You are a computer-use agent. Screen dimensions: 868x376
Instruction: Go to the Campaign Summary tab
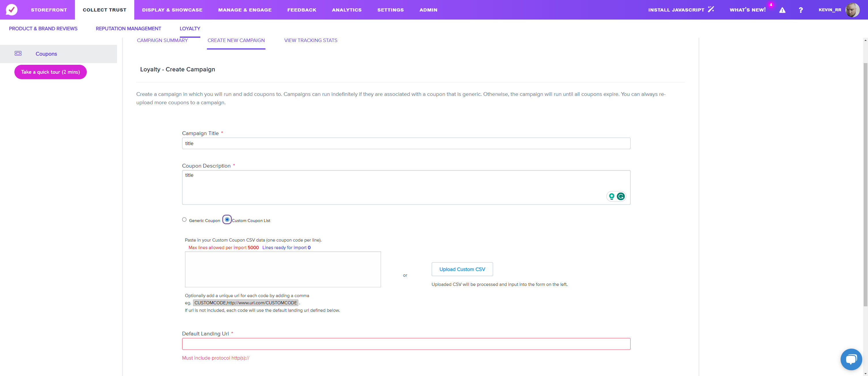tap(163, 40)
